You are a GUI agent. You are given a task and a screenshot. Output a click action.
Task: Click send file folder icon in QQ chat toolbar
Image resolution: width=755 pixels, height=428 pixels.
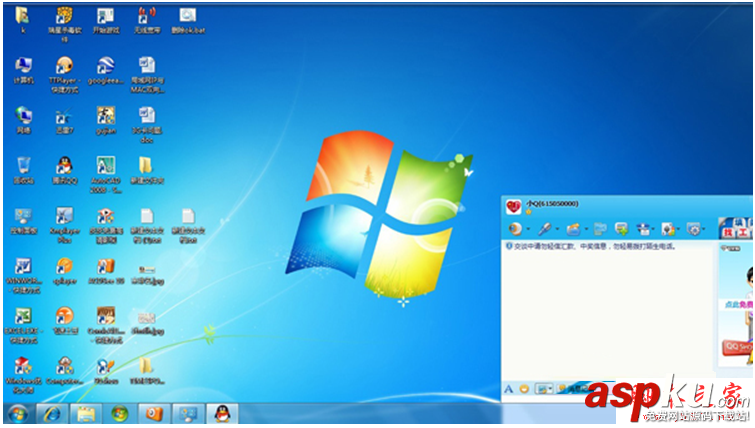pos(573,229)
